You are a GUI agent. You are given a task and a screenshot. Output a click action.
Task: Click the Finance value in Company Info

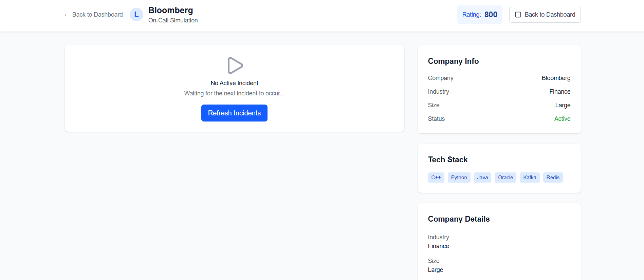(x=560, y=92)
